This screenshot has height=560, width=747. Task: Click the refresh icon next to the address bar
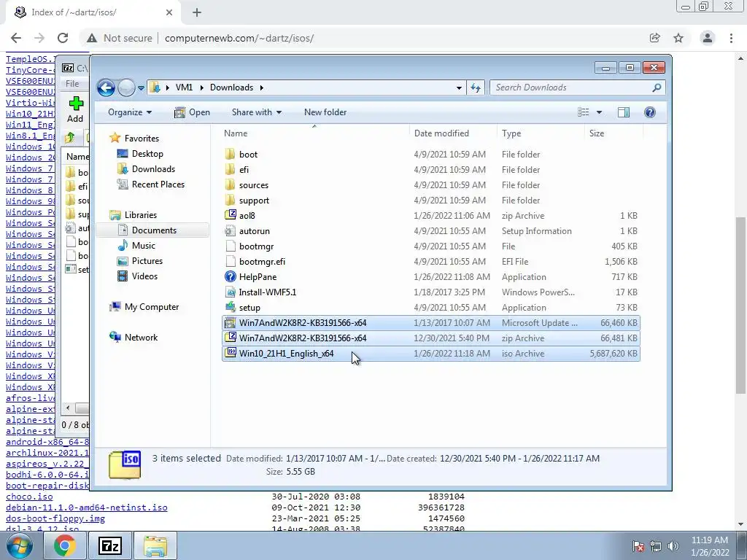pos(476,87)
